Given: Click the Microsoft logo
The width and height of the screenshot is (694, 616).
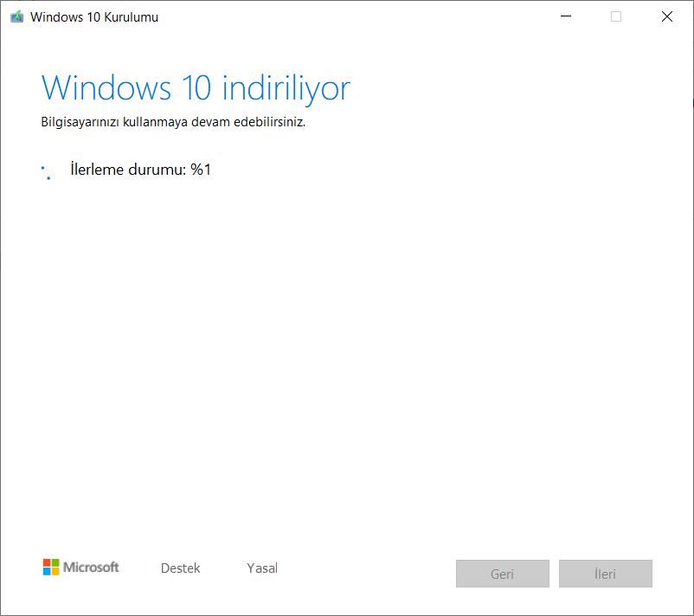Looking at the screenshot, I should tap(81, 568).
